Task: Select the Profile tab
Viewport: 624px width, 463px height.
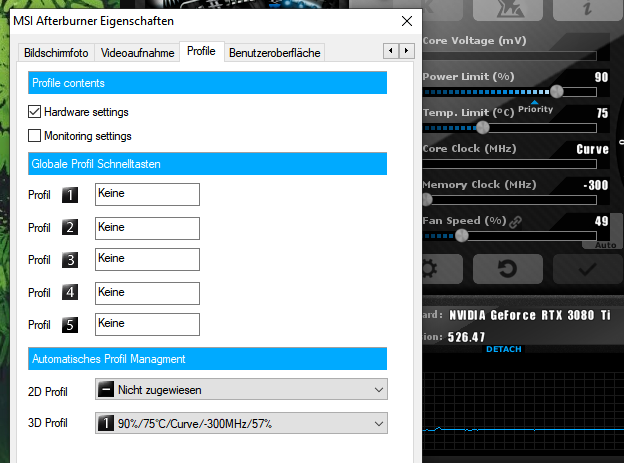Action: (x=201, y=51)
